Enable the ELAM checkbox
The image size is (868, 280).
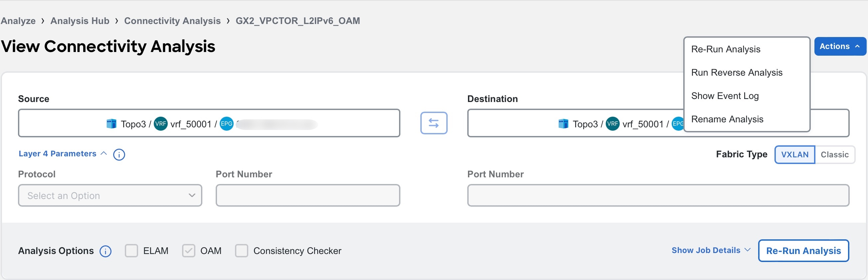pos(131,251)
